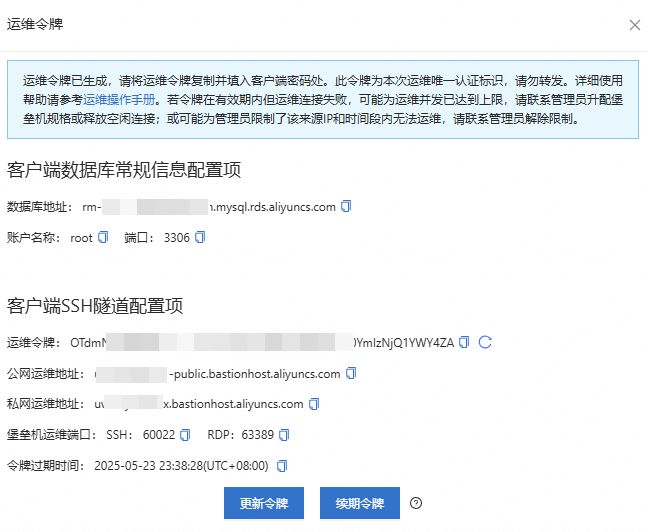
Task: Copy the public network bastionhost address
Action: pos(351,373)
